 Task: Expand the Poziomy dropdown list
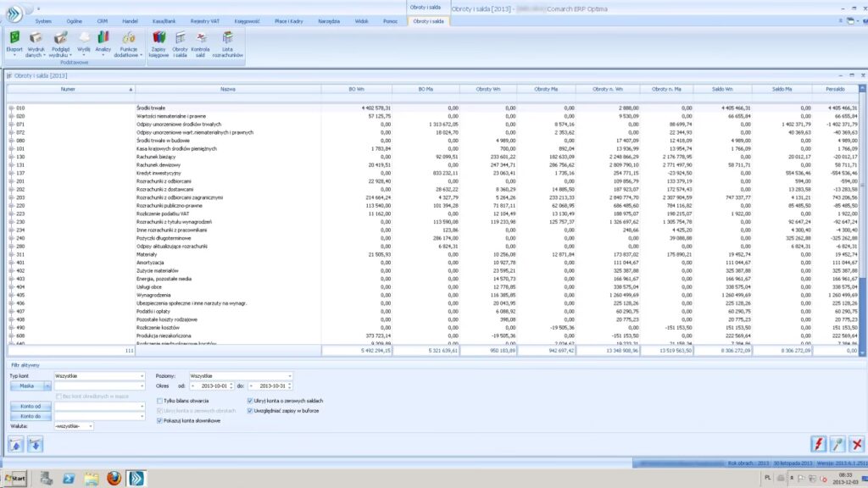pos(289,375)
